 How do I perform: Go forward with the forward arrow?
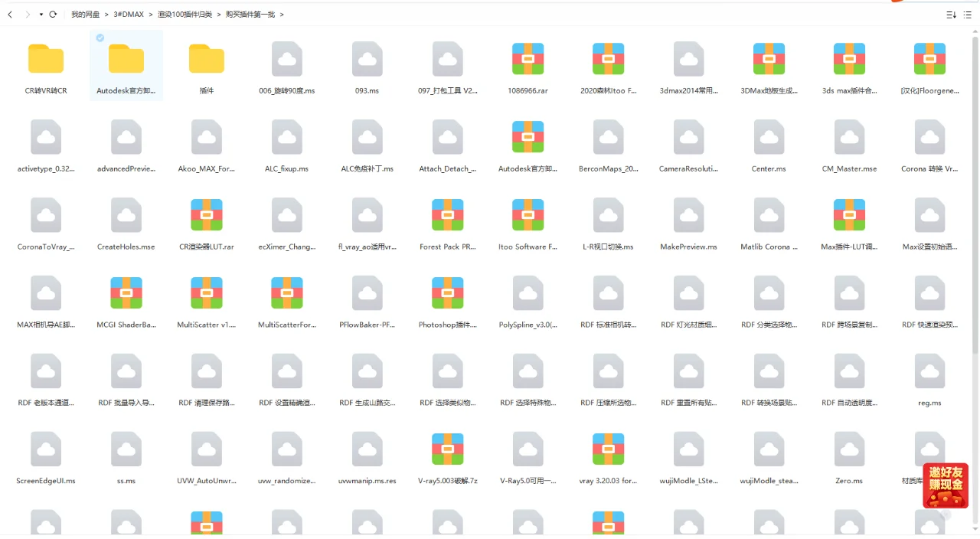(x=28, y=15)
